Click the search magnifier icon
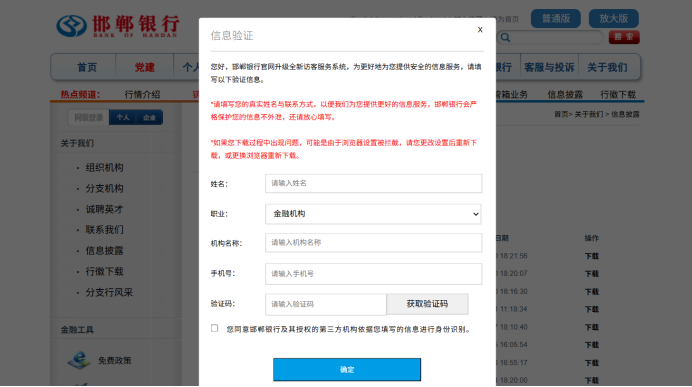The width and height of the screenshot is (692, 387). pyautogui.click(x=506, y=38)
